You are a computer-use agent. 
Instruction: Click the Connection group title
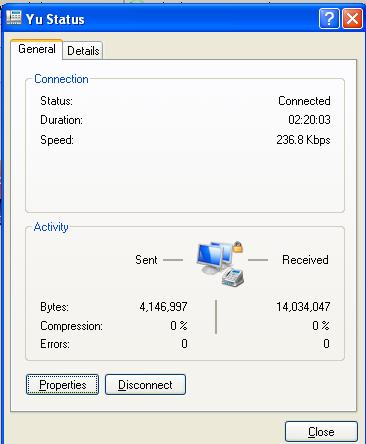point(61,79)
